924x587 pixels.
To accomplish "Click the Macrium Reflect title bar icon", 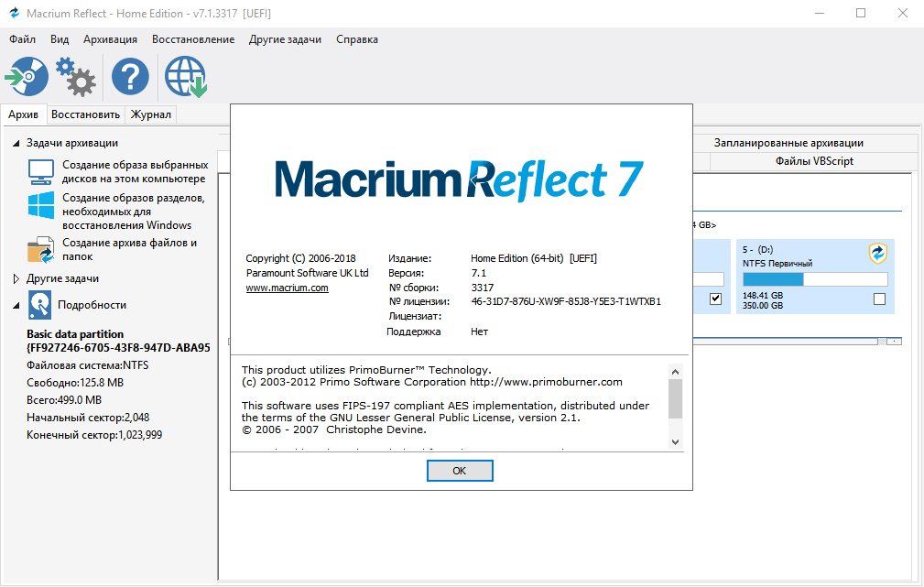I will pos(14,13).
